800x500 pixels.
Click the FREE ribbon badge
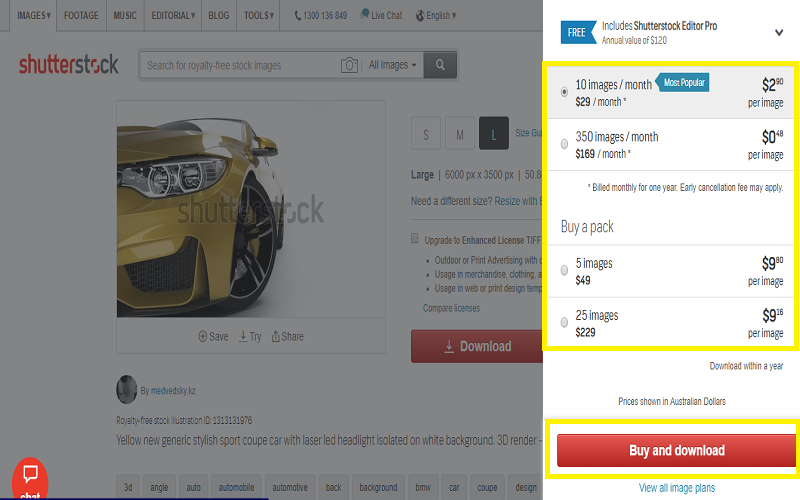579,32
